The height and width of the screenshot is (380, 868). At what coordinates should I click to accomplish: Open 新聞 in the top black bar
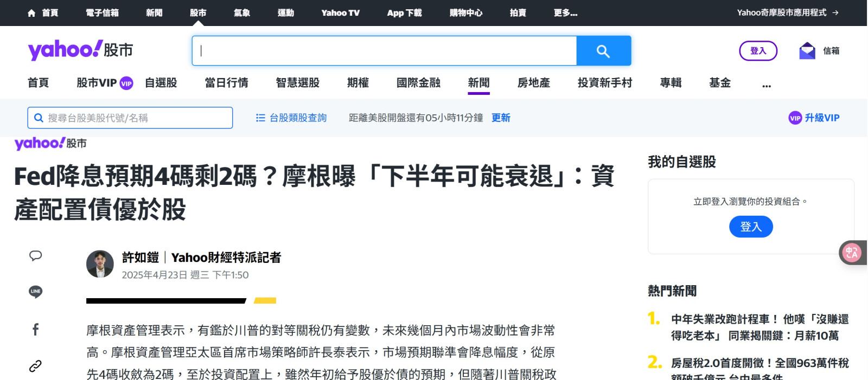(x=154, y=13)
